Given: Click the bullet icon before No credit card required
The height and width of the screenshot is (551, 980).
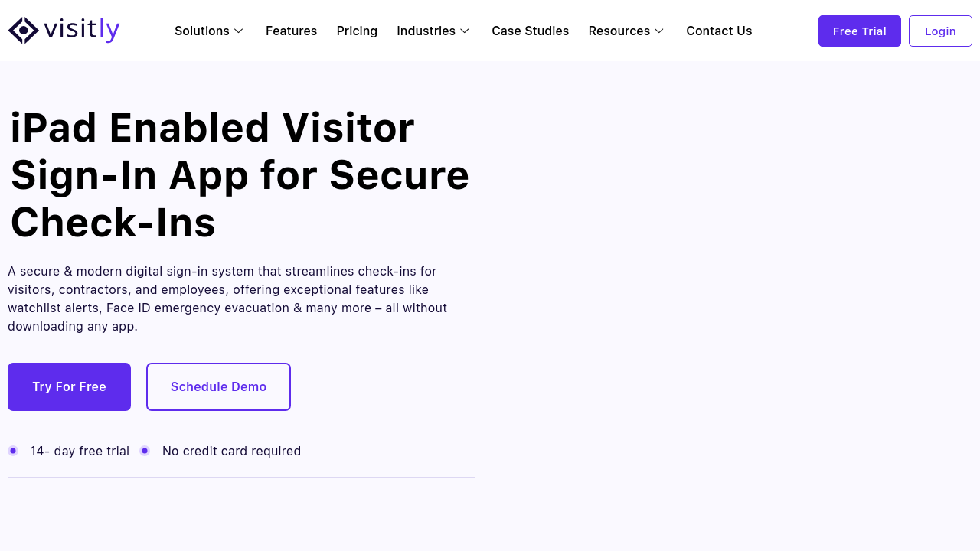Looking at the screenshot, I should 145,451.
